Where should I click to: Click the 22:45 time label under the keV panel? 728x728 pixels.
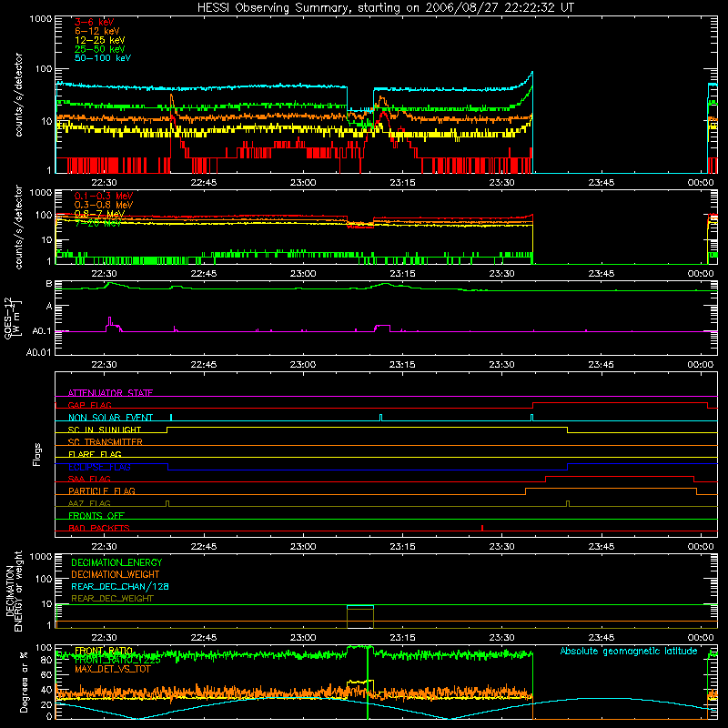coord(203,183)
